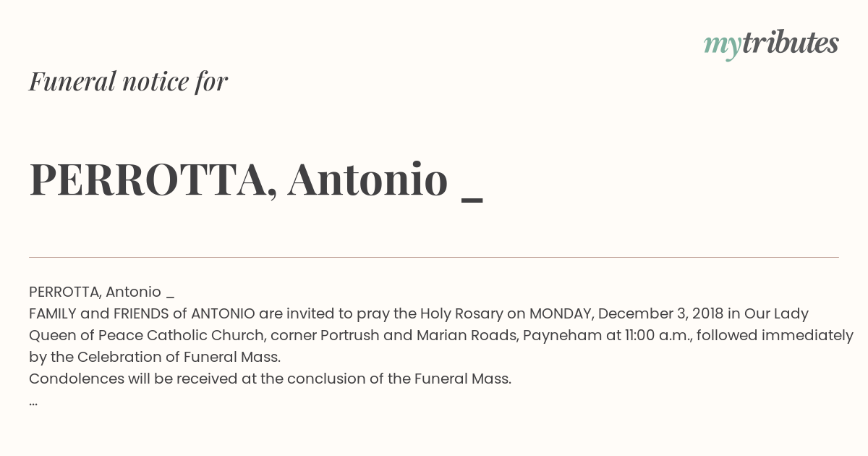Click the "Funeral notice for" heading

[128, 82]
